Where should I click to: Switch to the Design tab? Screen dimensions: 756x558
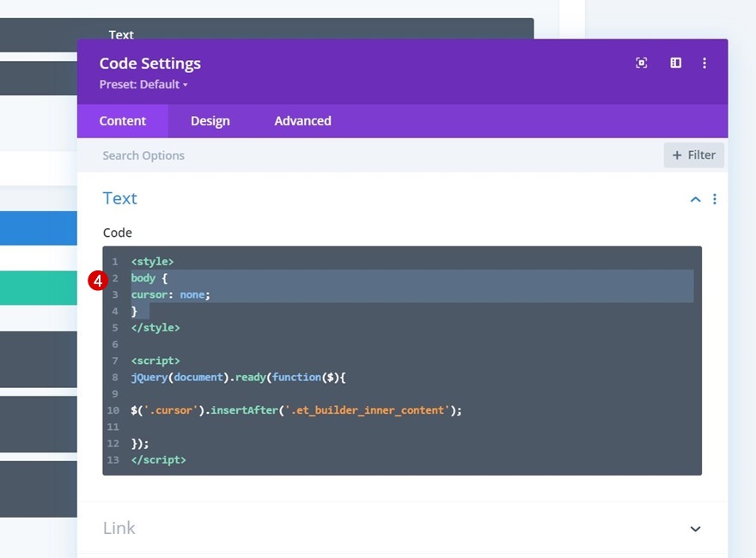click(210, 121)
